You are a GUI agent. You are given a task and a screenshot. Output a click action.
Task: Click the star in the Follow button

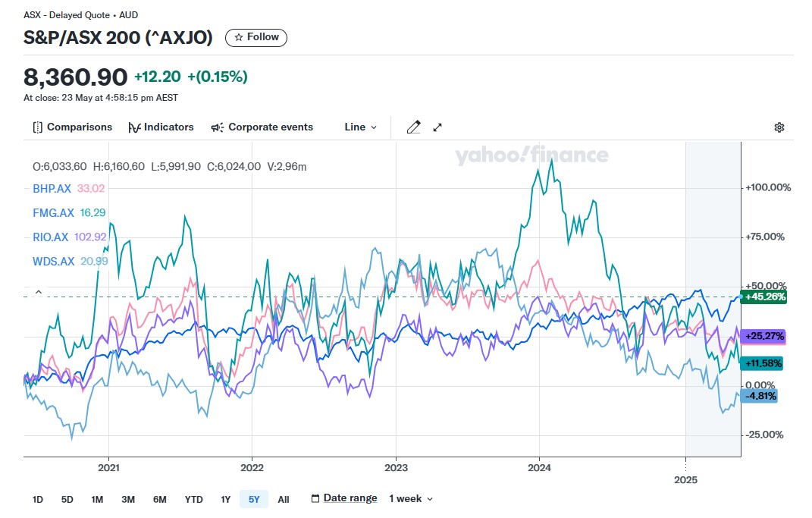[239, 37]
